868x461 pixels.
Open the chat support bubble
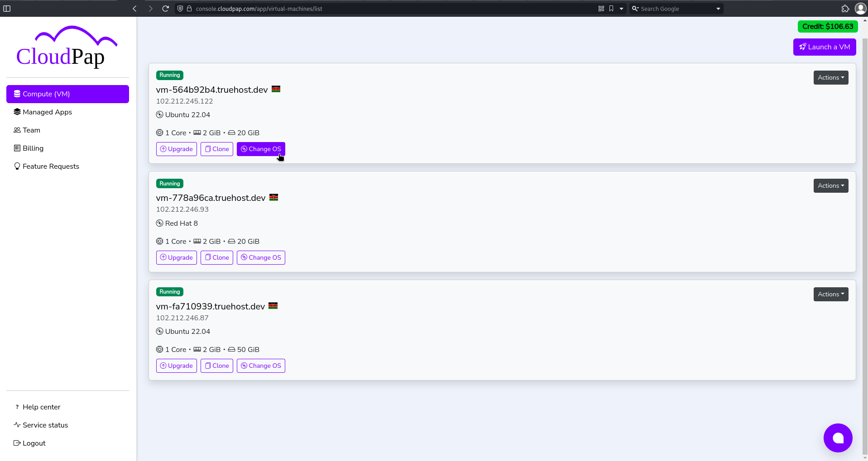tap(837, 437)
